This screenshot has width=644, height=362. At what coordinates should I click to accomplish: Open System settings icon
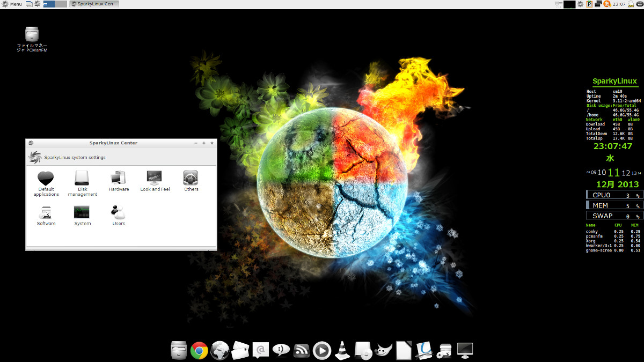click(82, 216)
